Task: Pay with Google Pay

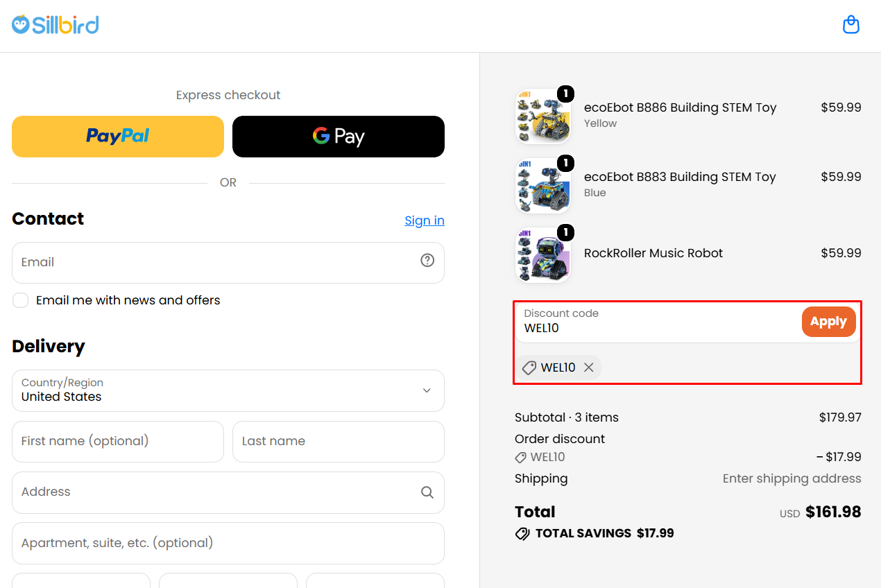Action: point(339,137)
